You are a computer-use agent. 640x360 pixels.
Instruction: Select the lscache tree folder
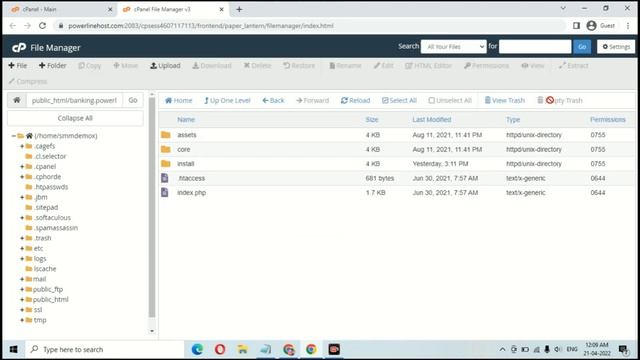click(41, 269)
